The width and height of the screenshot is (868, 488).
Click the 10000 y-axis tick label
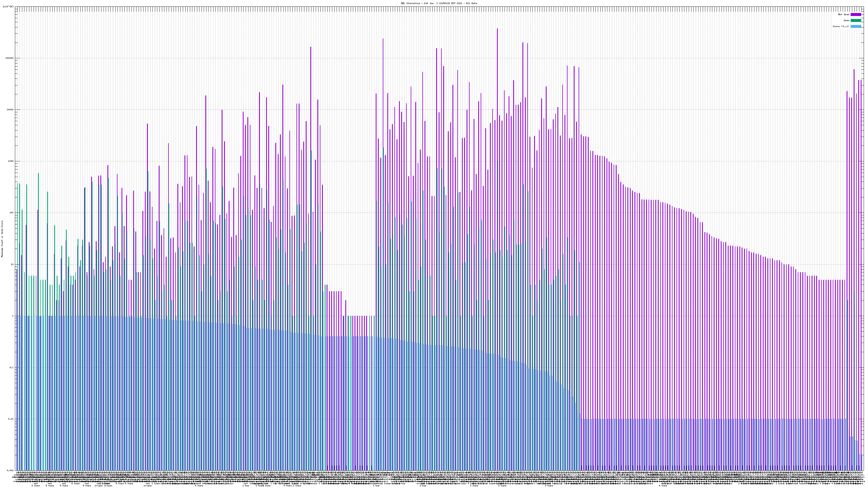point(11,110)
